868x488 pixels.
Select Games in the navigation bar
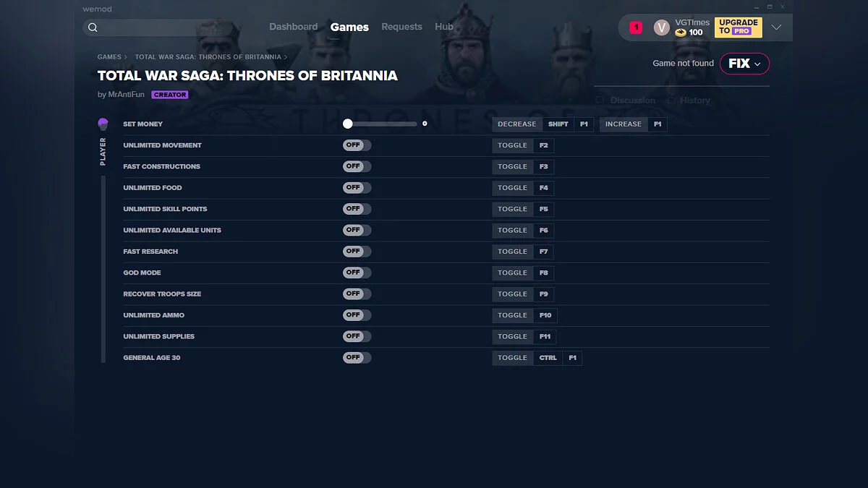point(349,27)
